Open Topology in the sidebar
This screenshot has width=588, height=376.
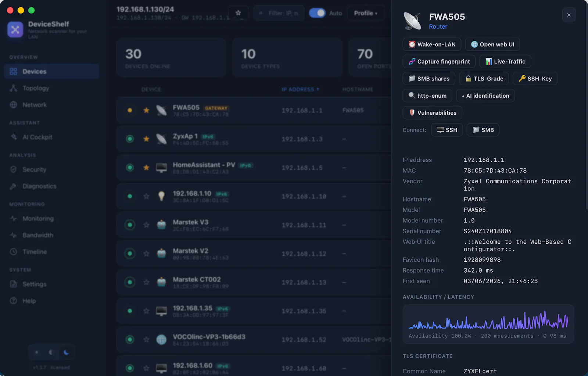click(x=51, y=88)
